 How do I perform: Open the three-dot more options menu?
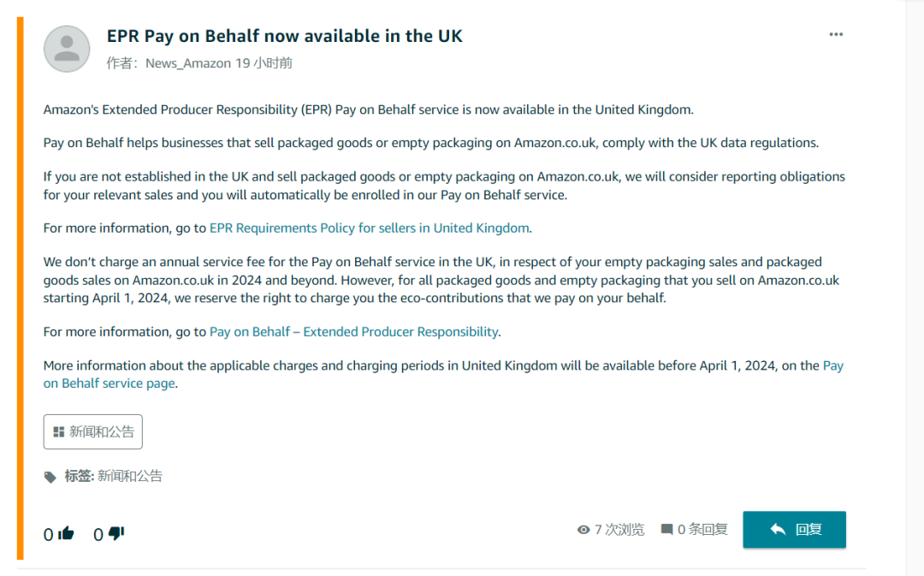pyautogui.click(x=836, y=34)
